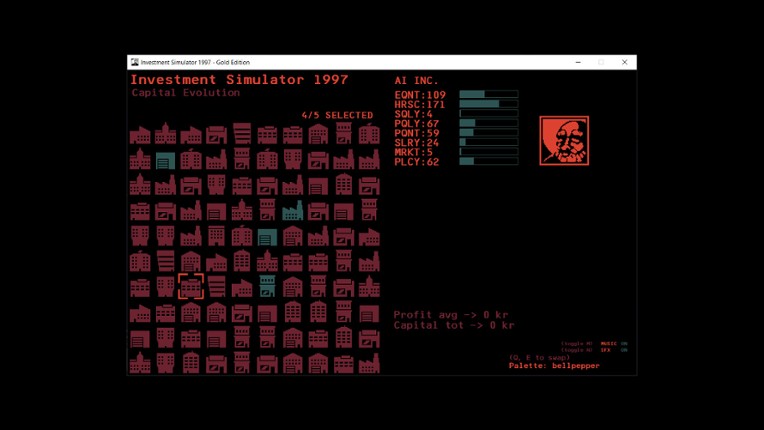
Task: Toggle the MUSIC setting
Action: [x=609, y=343]
